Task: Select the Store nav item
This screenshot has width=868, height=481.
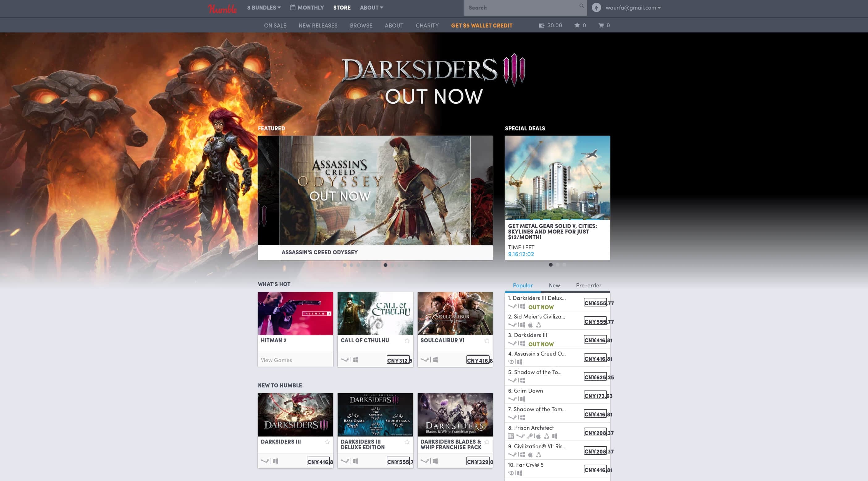Action: 342,7
